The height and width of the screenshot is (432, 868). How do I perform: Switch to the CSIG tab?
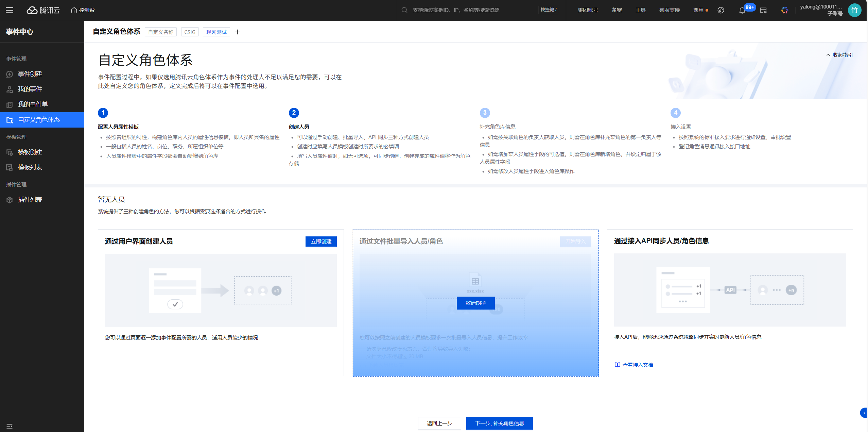click(x=190, y=32)
